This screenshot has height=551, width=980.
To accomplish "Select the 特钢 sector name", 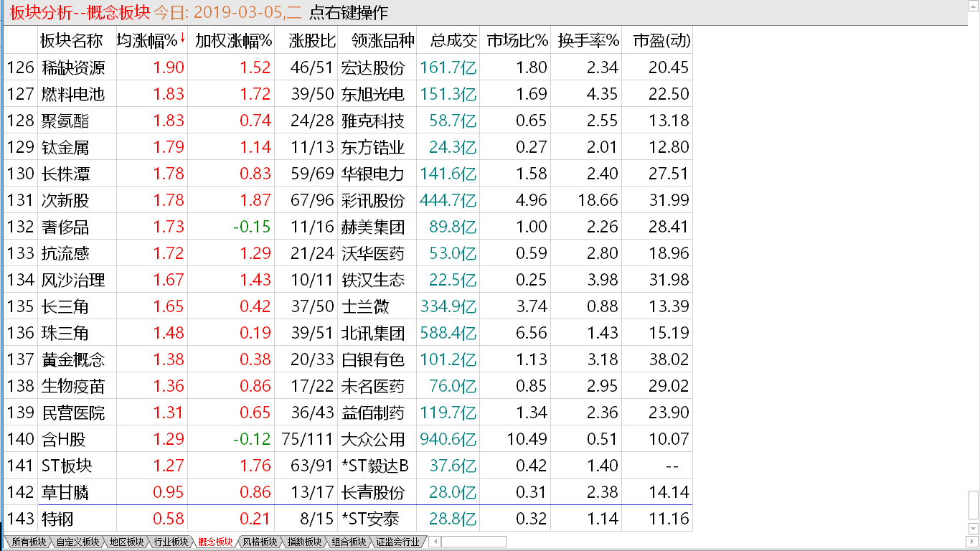I will (57, 519).
